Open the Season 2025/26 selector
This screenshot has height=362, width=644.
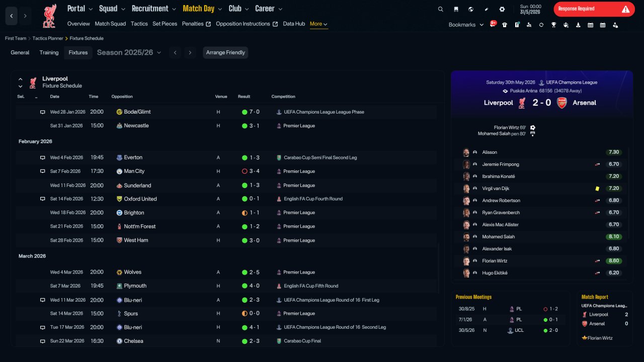[129, 52]
